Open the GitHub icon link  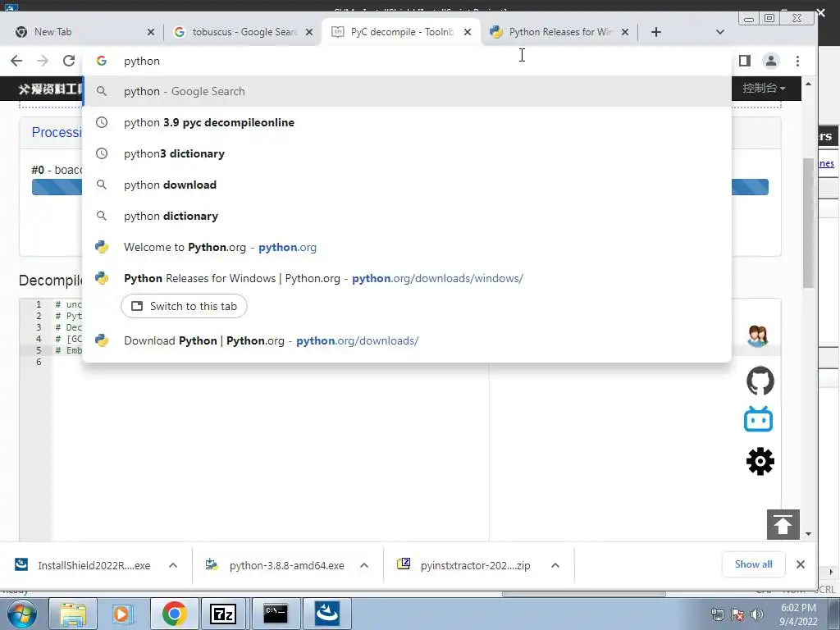[760, 381]
